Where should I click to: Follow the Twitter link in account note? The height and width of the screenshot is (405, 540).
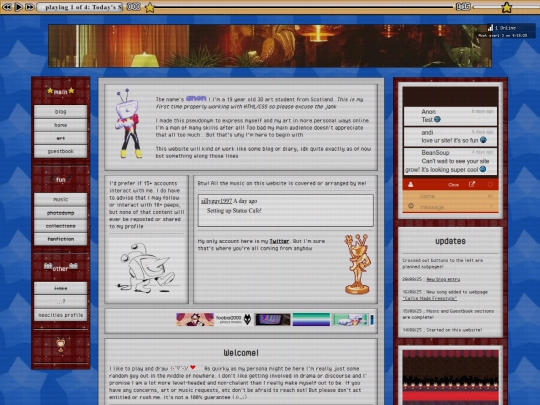tap(279, 241)
